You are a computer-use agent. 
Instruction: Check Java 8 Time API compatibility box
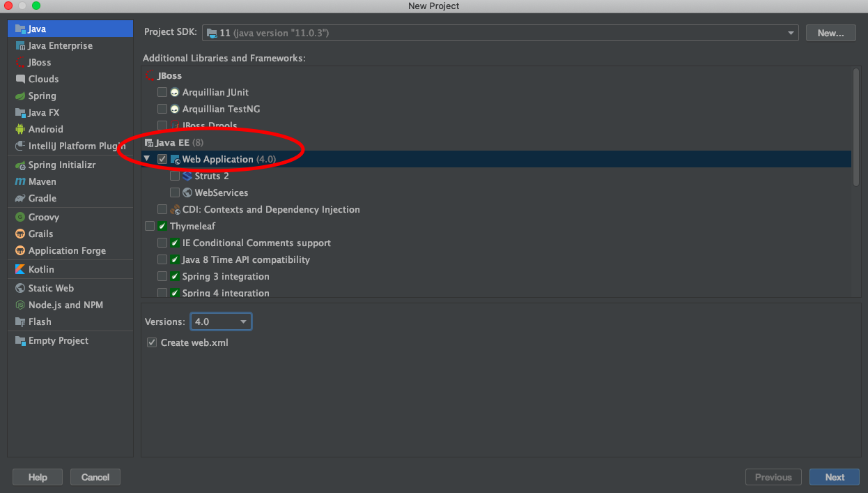(x=162, y=259)
